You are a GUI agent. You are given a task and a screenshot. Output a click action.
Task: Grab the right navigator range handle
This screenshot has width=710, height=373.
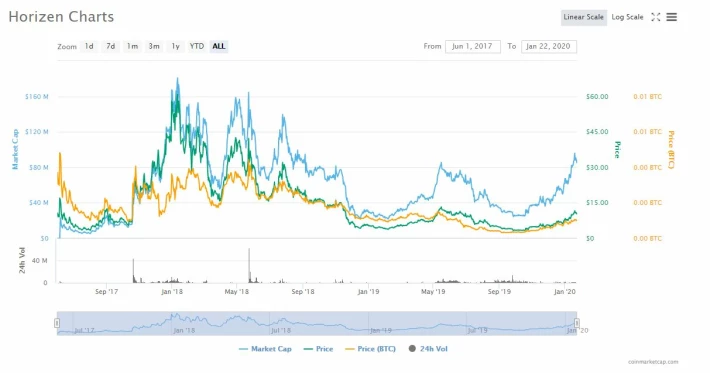tap(577, 323)
